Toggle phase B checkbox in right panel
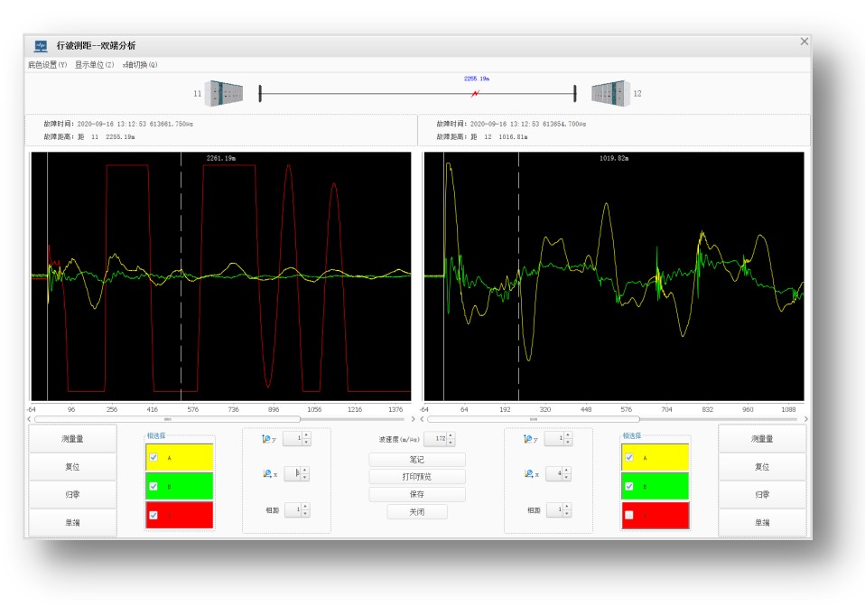Viewport: 865px width, 616px height. point(629,486)
